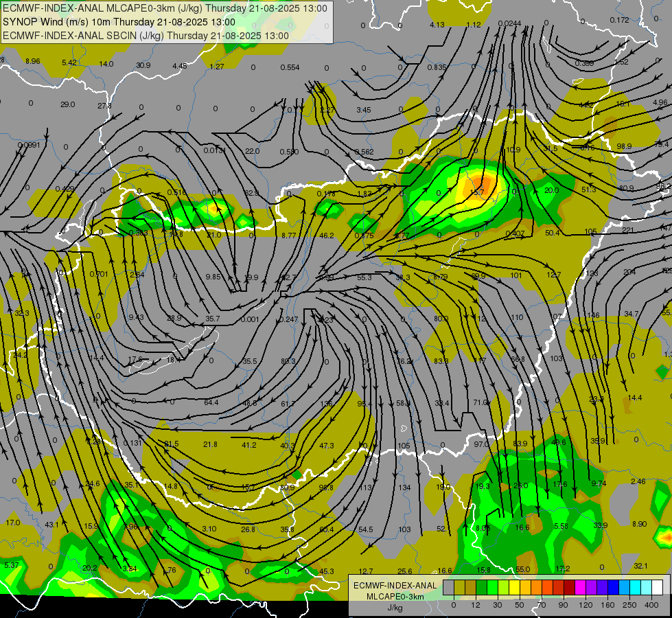Click the legend tick label 12
The width and height of the screenshot is (672, 618).
click(x=475, y=605)
